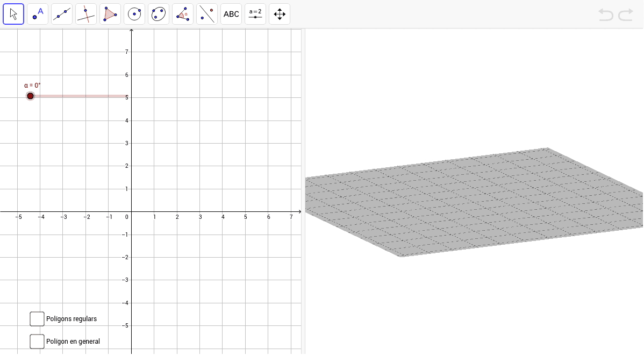The width and height of the screenshot is (644, 355).
Task: Click the Undo arrow
Action: (605, 15)
